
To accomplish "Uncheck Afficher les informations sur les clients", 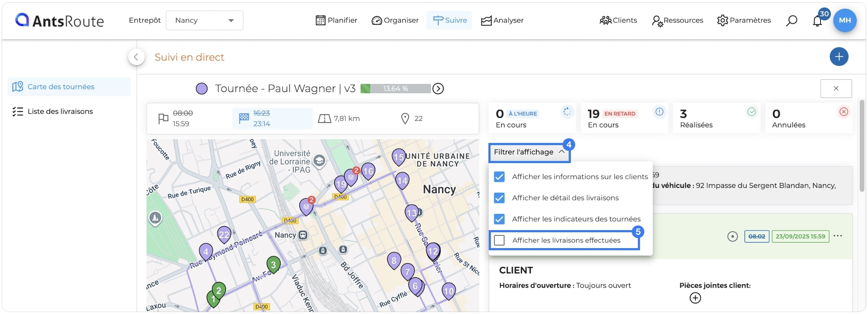I will [499, 177].
